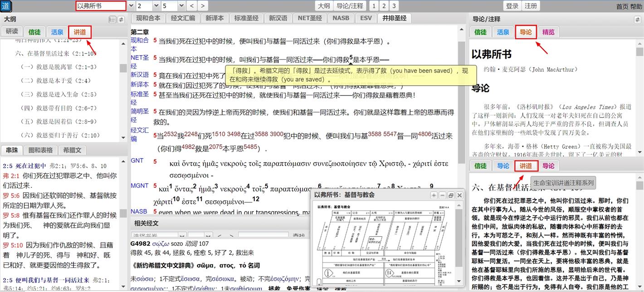Click the refresh/sync icon in 大纲 header
The image size is (644, 292).
(x=121, y=19)
